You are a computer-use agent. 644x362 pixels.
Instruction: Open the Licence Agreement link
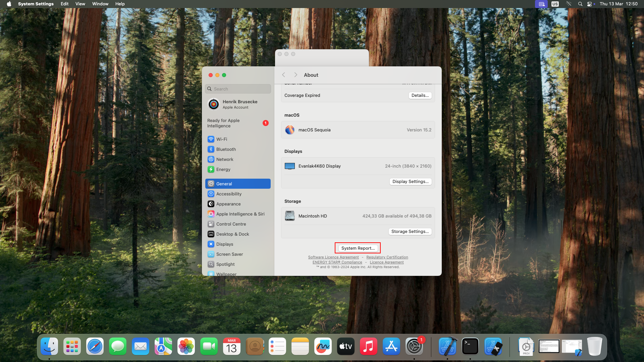coord(387,262)
